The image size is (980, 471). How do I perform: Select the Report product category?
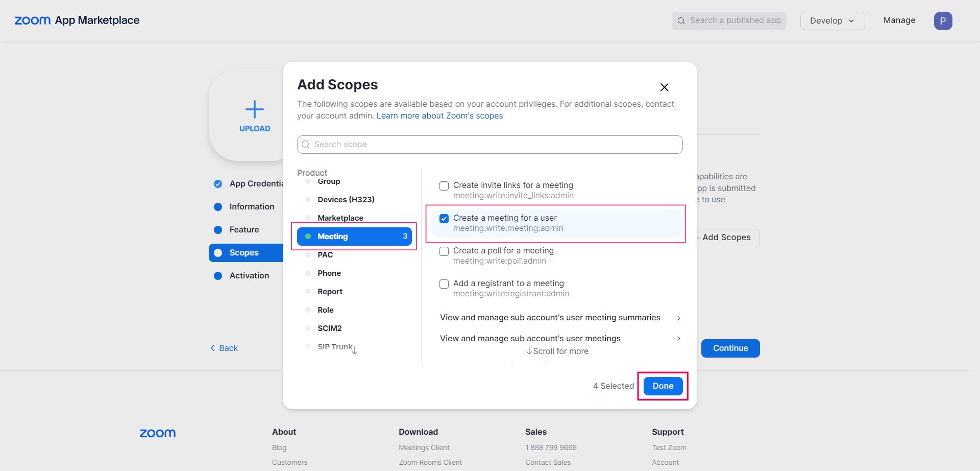click(x=330, y=292)
